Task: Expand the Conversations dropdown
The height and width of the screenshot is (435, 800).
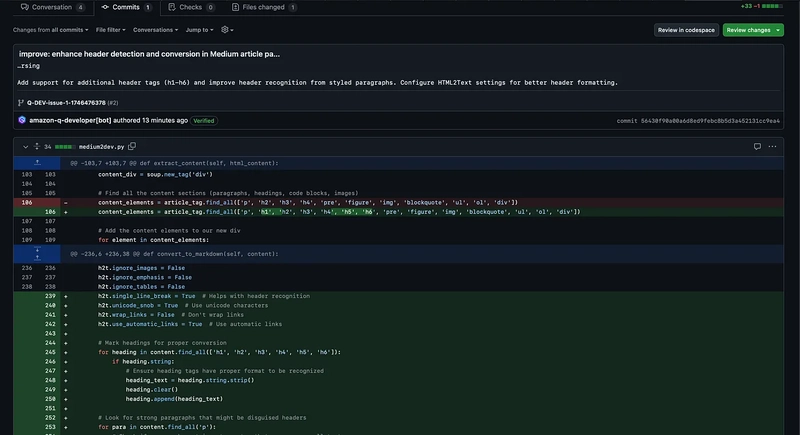Action: click(x=156, y=30)
